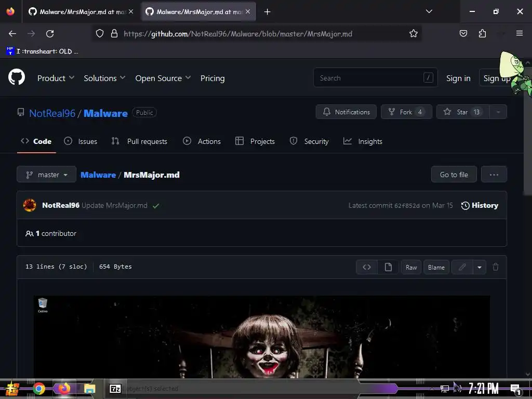Click the Update MrsMajor.md commit message
532x399 pixels.
pyautogui.click(x=114, y=206)
